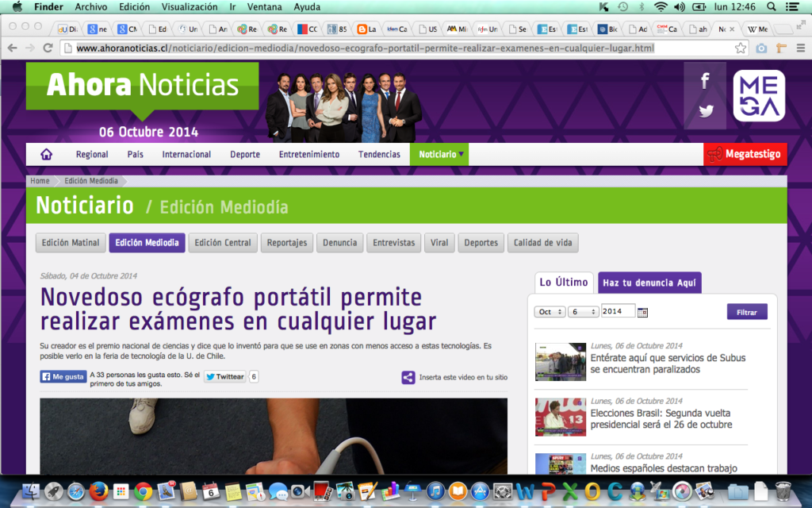Switch to the 'Haz tu denuncia Aquí' tab

(x=649, y=283)
